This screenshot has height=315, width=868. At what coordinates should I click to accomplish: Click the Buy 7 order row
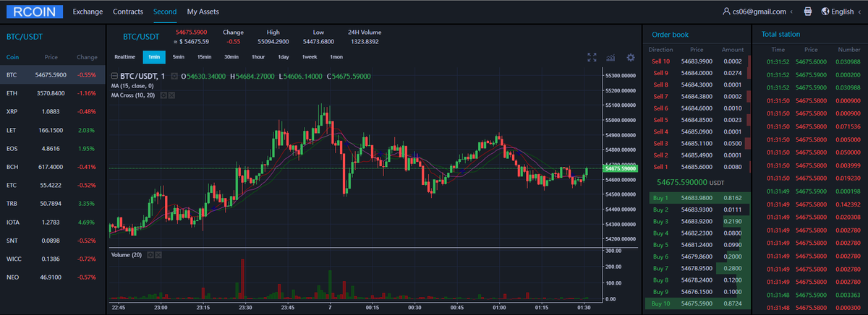coord(698,268)
